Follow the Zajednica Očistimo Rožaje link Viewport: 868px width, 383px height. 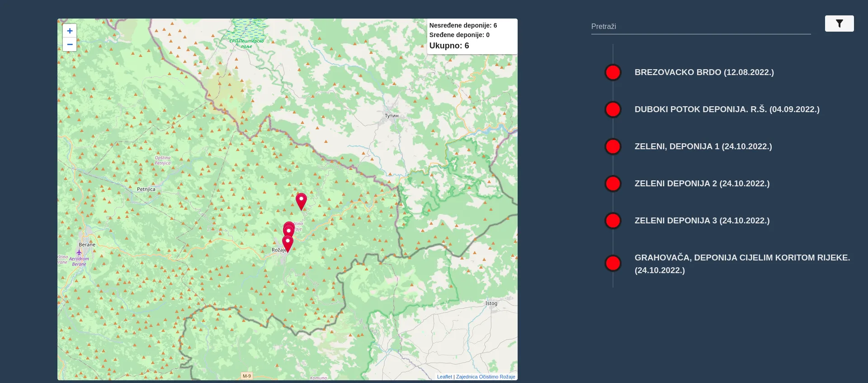(485, 377)
